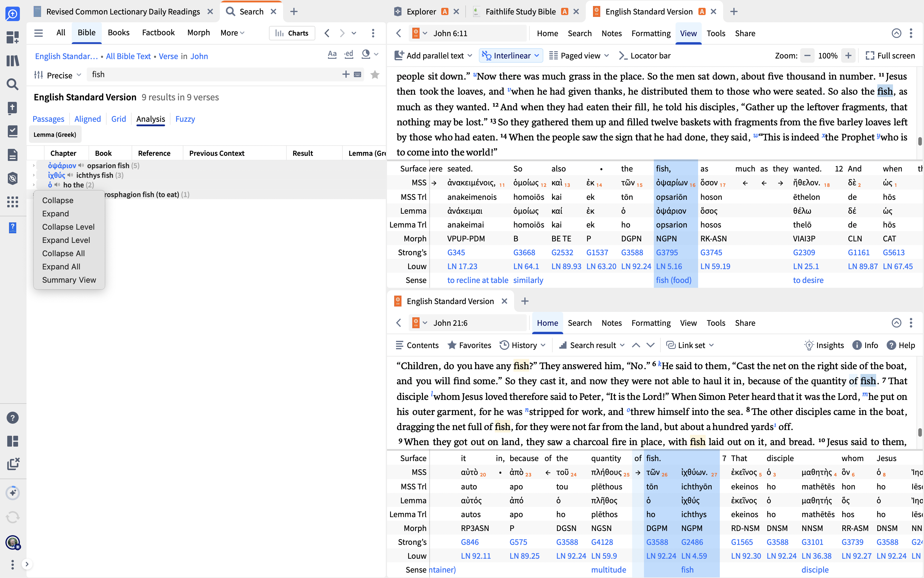Image resolution: width=924 pixels, height=578 pixels.
Task: Open Paged view dropdown
Action: [x=579, y=56]
